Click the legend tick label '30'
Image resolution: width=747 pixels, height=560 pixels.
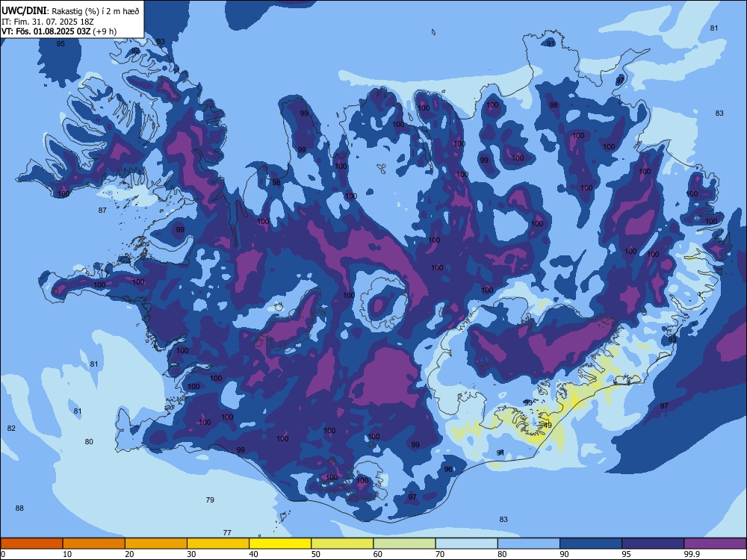[191, 554]
